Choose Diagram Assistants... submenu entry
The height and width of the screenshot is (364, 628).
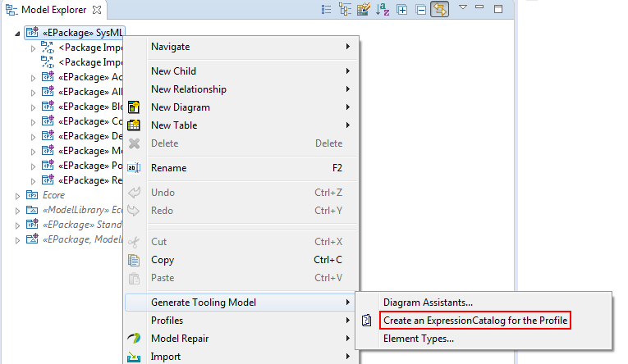click(484, 303)
